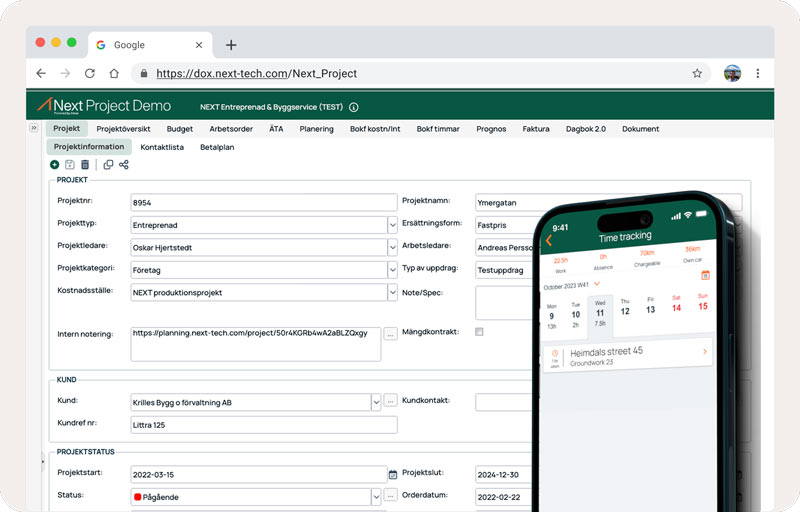
Task: Click the trash delete icon
Action: point(85,165)
